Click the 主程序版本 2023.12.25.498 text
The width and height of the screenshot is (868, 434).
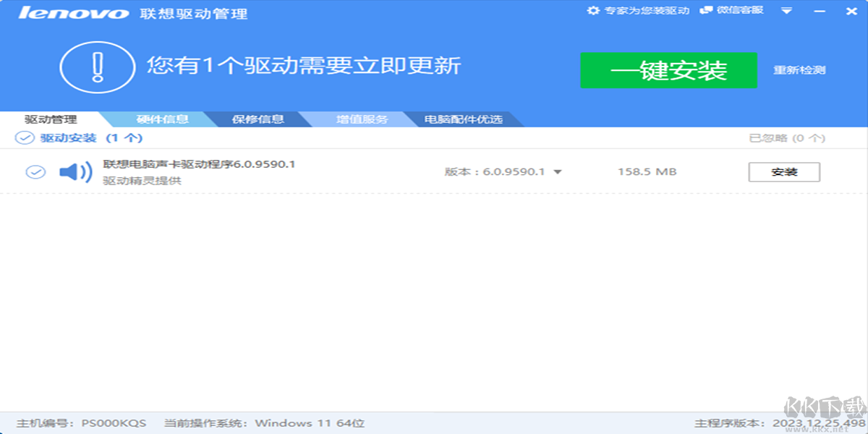(780, 423)
